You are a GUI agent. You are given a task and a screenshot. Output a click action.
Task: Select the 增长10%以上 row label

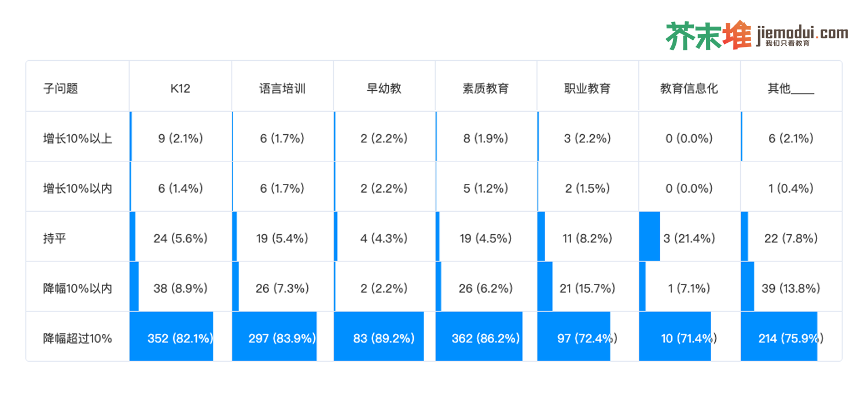click(78, 138)
